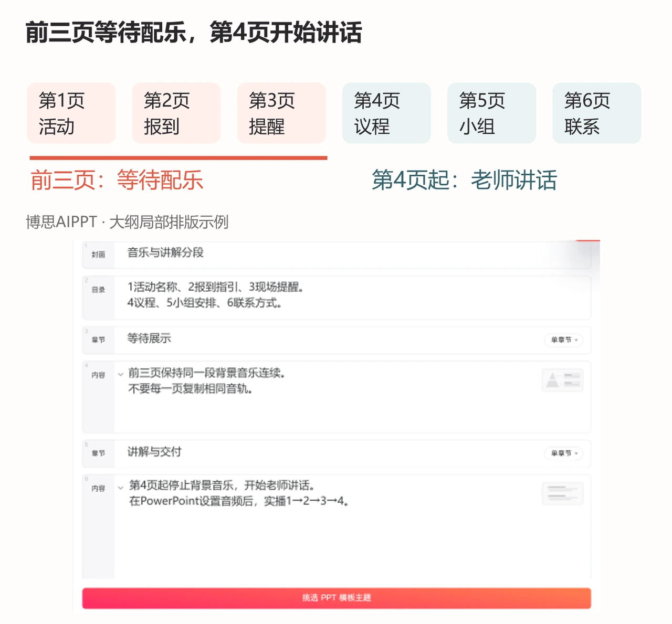The image size is (672, 624).
Task: Open the 单章节 dropdown on 等待展示 row
Action: tap(564, 340)
